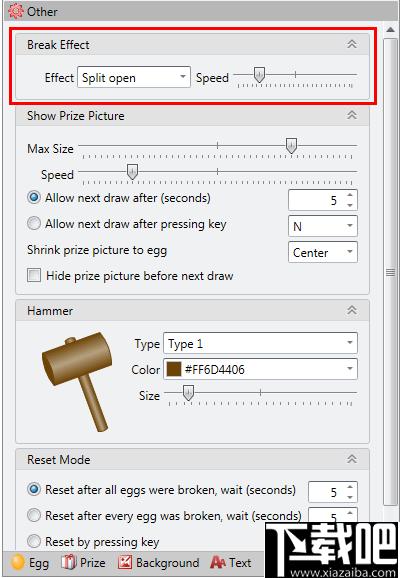Click the Other gear icon in header
The image size is (400, 578).
(x=15, y=11)
